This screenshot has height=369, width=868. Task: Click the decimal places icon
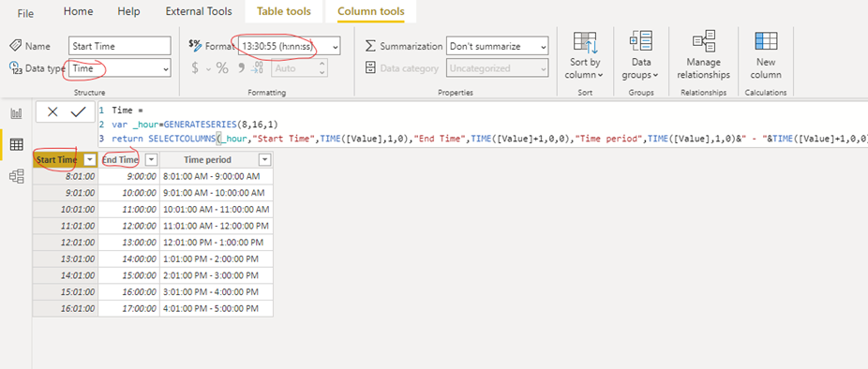tap(258, 68)
